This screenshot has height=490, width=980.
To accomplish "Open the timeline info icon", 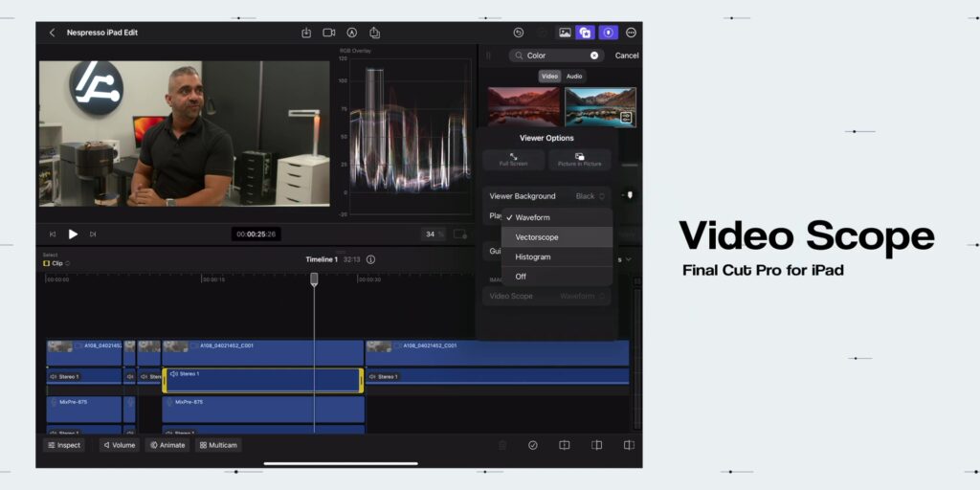I will click(370, 259).
